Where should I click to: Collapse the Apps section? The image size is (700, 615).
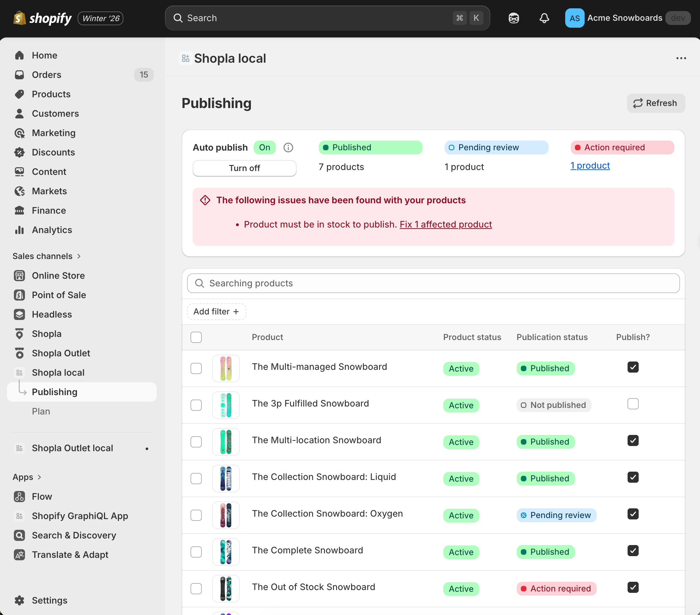(x=39, y=477)
